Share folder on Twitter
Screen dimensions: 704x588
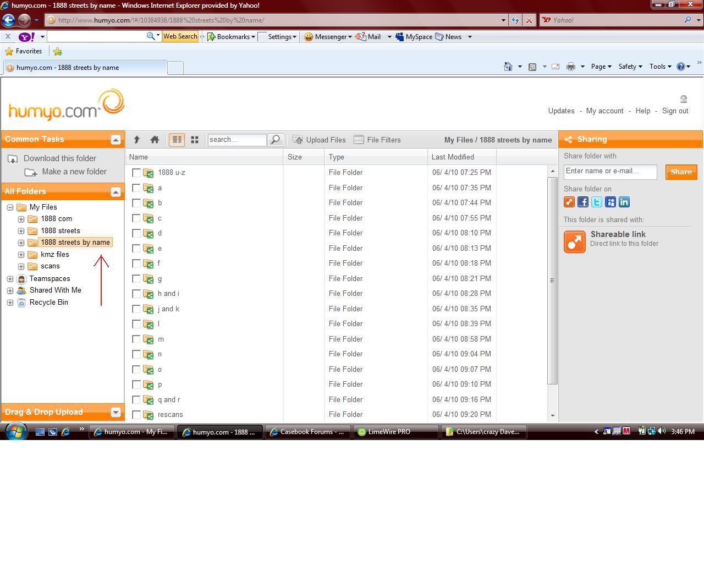(597, 202)
